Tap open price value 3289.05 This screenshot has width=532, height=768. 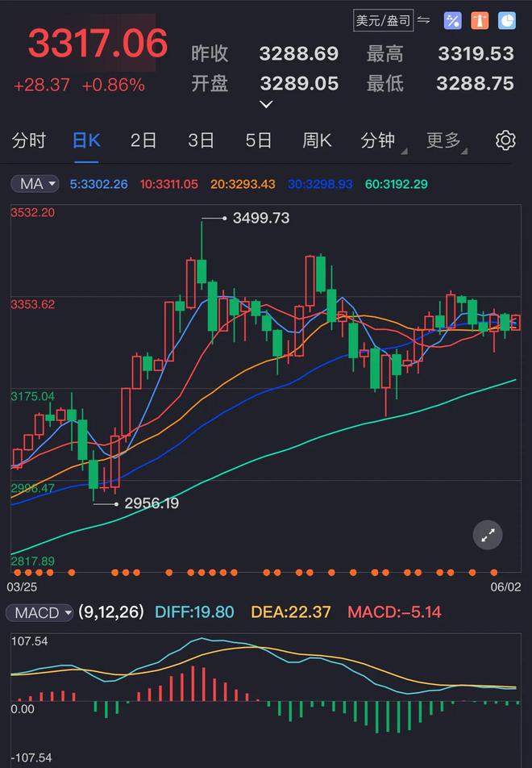(x=299, y=83)
